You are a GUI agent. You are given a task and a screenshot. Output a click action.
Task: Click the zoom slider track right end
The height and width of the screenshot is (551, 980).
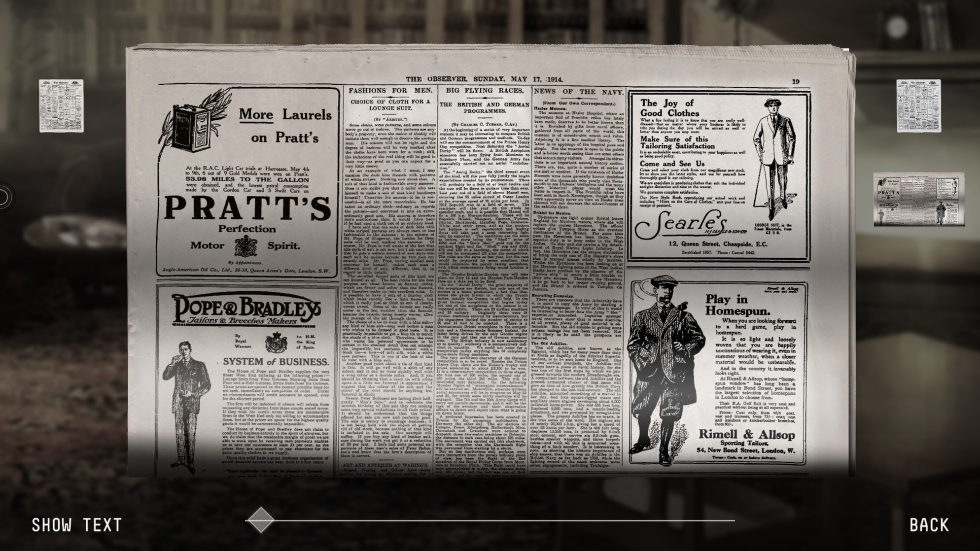(734, 520)
